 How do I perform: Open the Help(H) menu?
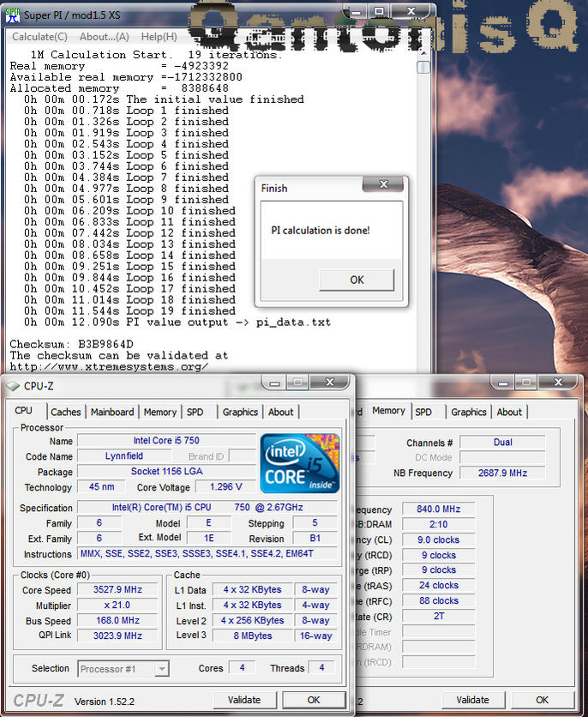coord(159,37)
